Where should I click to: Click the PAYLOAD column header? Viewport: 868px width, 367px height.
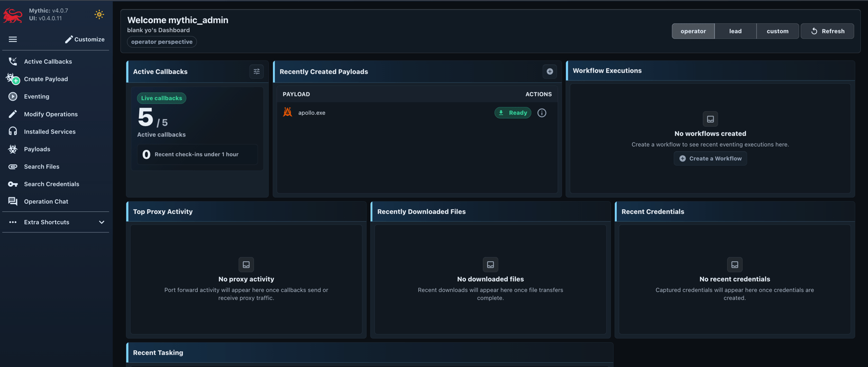point(296,94)
